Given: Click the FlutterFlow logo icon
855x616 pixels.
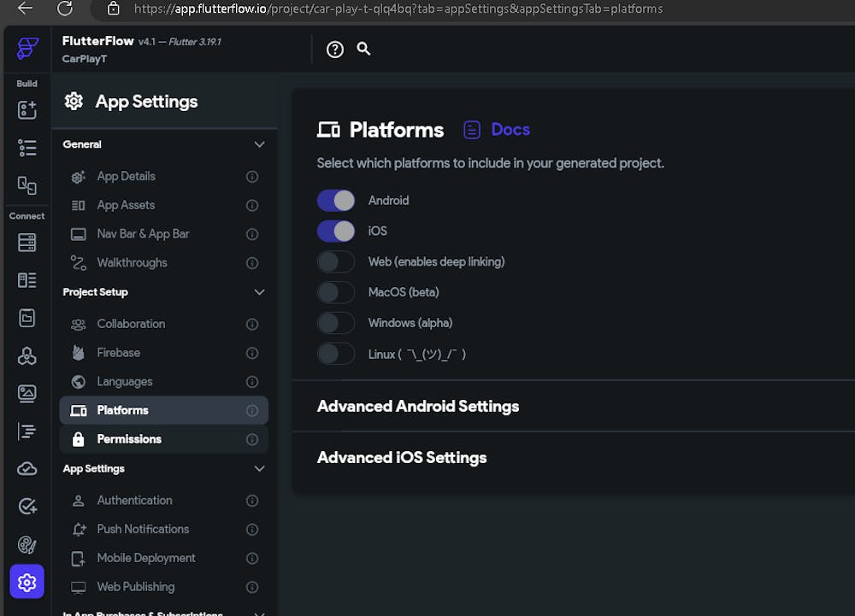Looking at the screenshot, I should pos(27,48).
